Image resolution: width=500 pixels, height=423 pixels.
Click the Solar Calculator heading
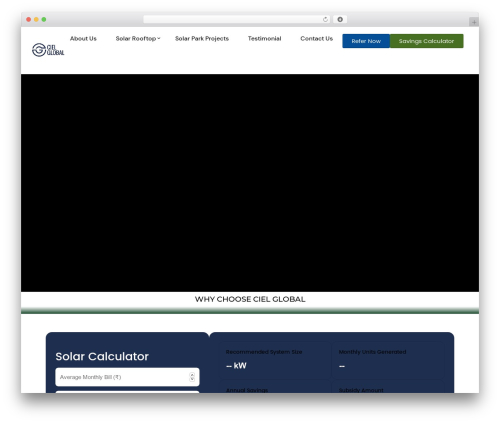[102, 356]
